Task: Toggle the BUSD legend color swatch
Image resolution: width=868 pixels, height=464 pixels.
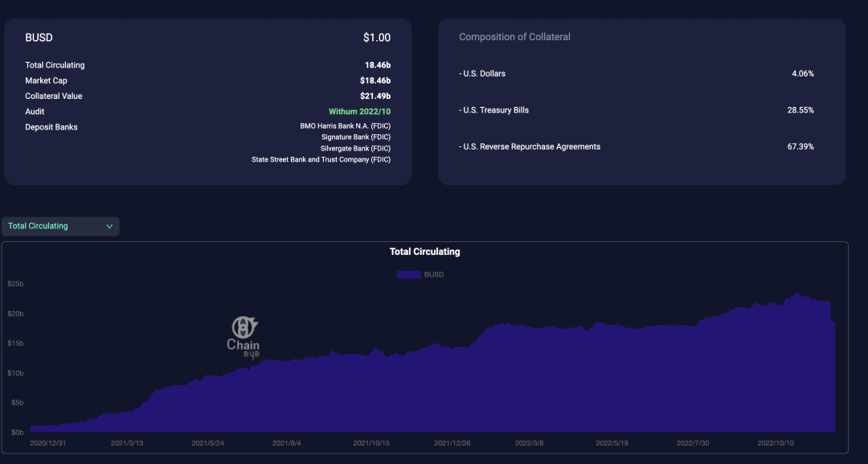Action: [x=408, y=275]
